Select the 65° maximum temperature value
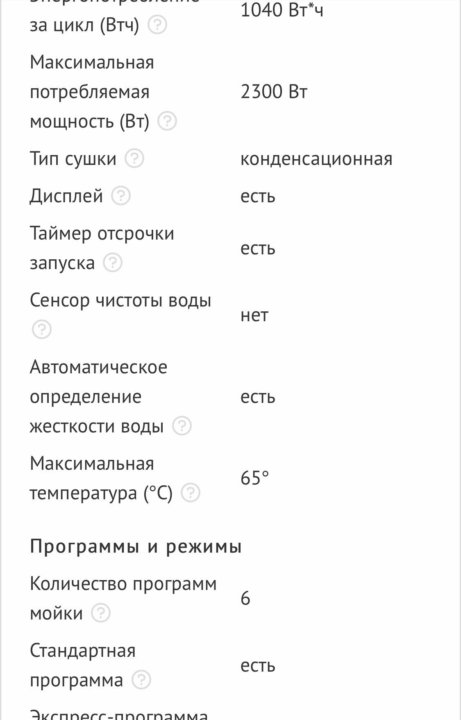 [x=254, y=478]
